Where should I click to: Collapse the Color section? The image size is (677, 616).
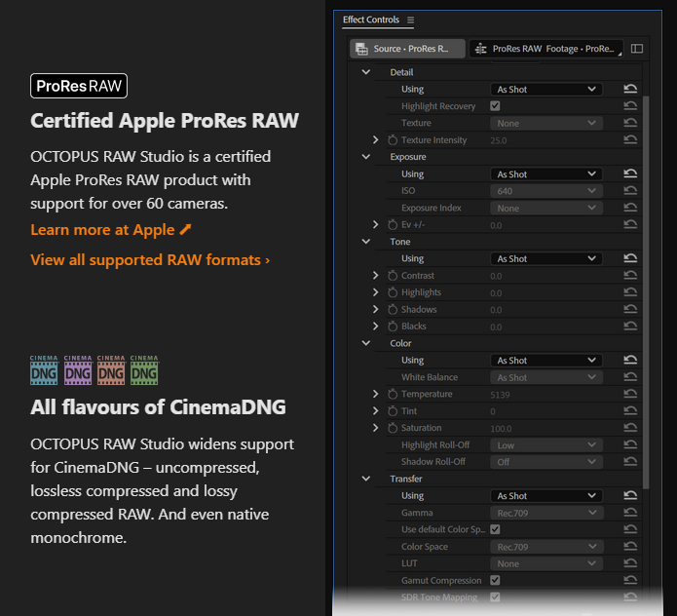click(365, 343)
